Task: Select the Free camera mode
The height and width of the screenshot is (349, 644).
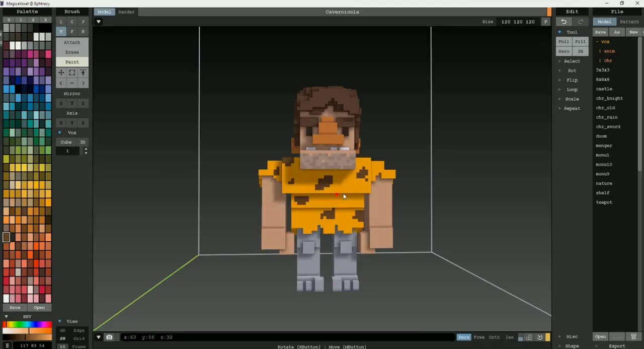Action: point(479,337)
